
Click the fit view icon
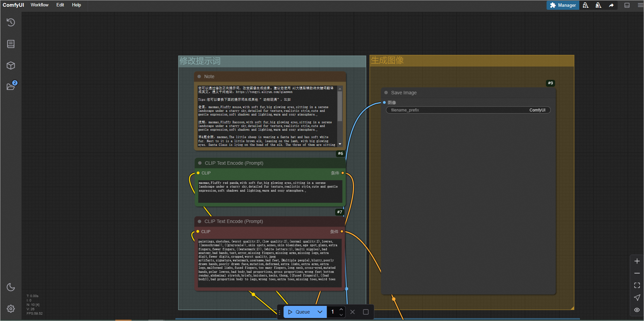[x=637, y=285]
